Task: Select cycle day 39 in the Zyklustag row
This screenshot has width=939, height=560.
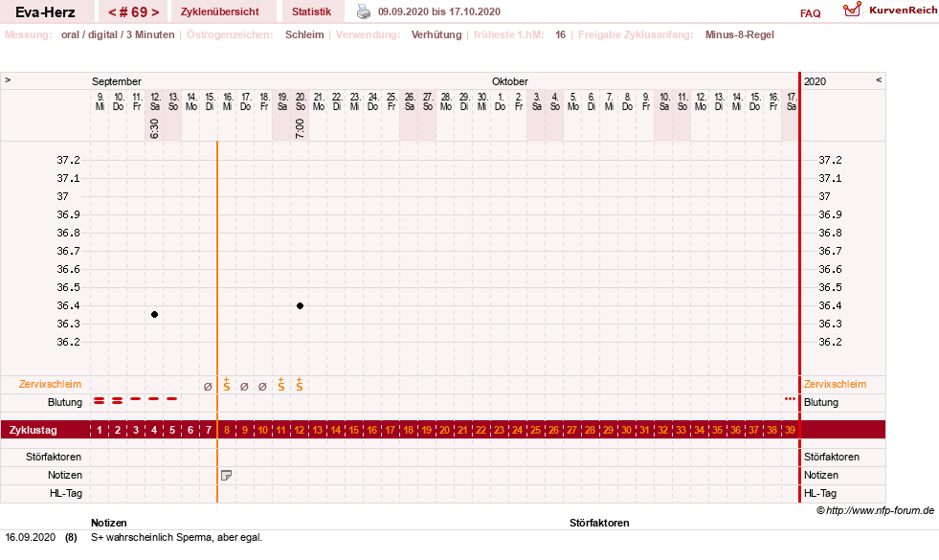Action: (790, 430)
